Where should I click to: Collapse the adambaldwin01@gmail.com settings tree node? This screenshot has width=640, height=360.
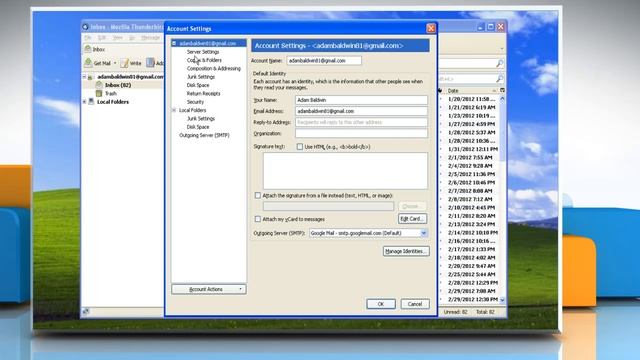pos(174,43)
